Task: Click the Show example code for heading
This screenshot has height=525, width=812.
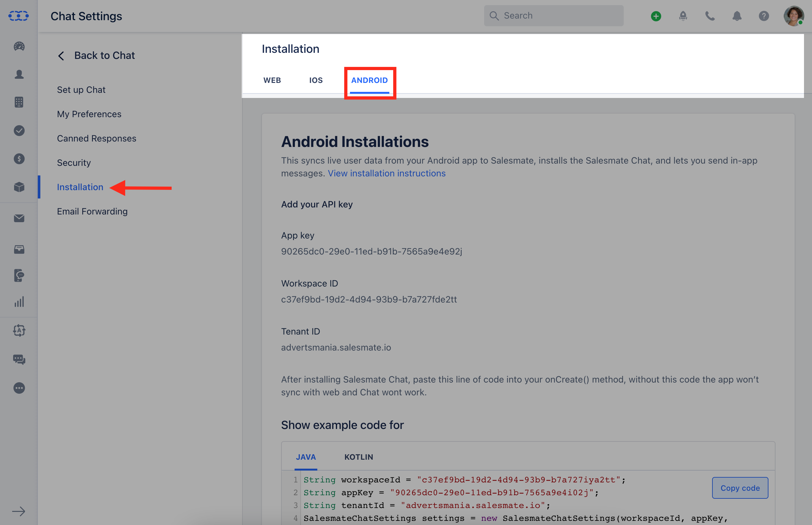Action: [342, 425]
